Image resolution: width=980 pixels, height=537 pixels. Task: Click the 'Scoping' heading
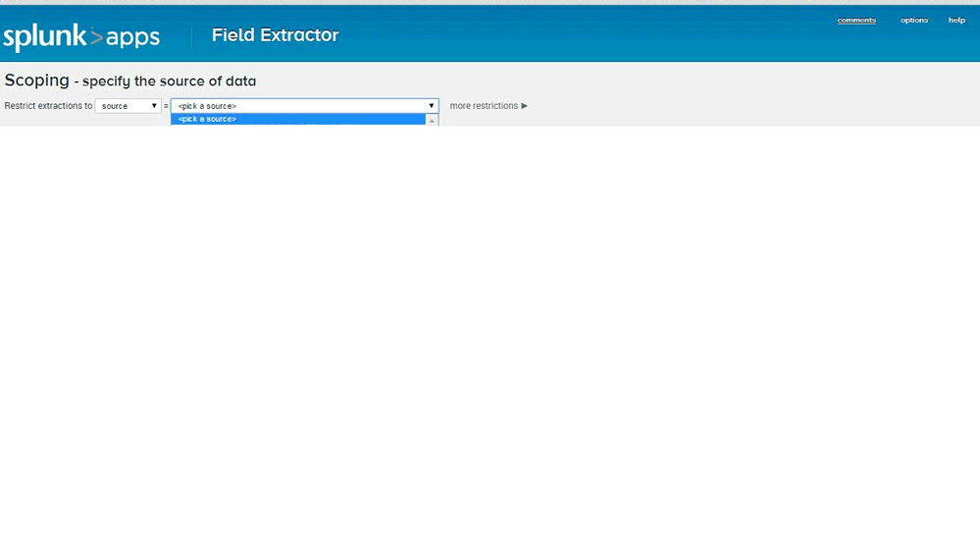36,81
